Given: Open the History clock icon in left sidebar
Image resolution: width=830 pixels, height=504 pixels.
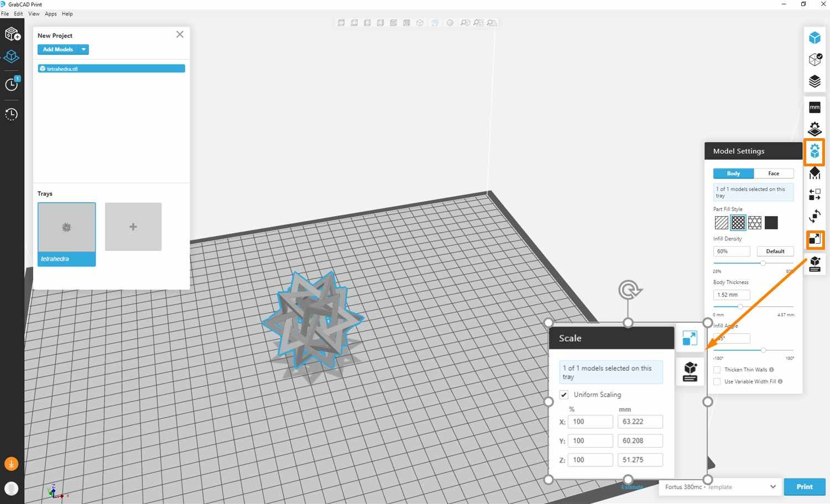Looking at the screenshot, I should coord(12,114).
